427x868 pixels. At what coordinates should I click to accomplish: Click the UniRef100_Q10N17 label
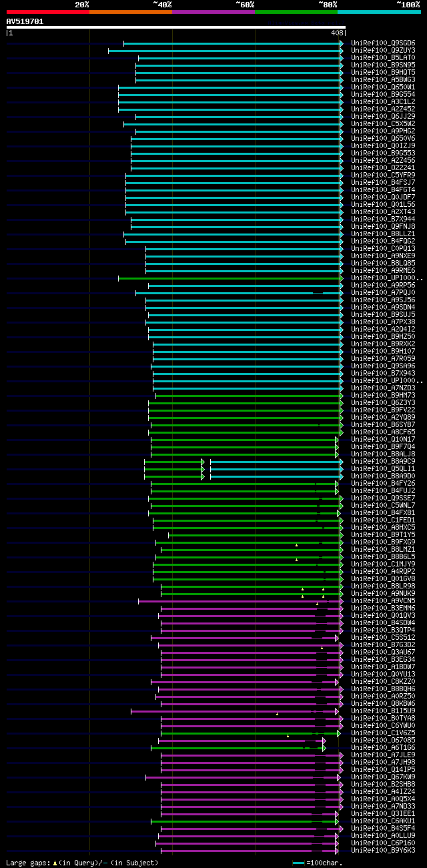pos(383,440)
